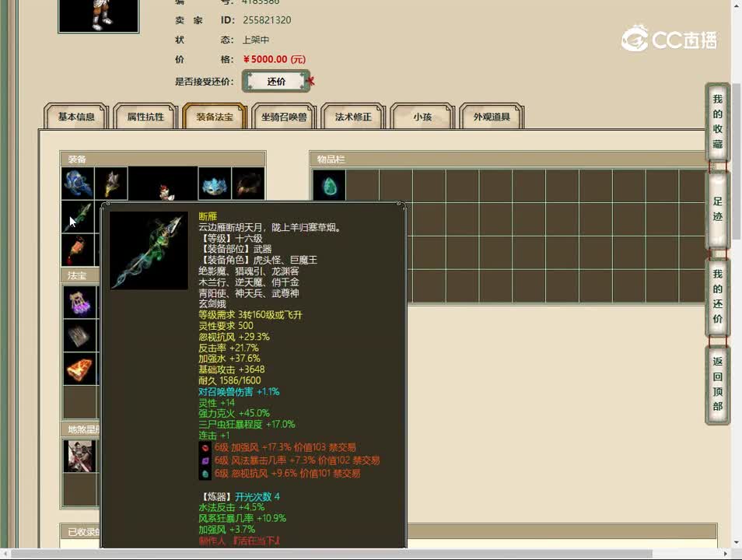Select the 地煞星 character portrait icon
This screenshot has width=742, height=560.
point(79,457)
